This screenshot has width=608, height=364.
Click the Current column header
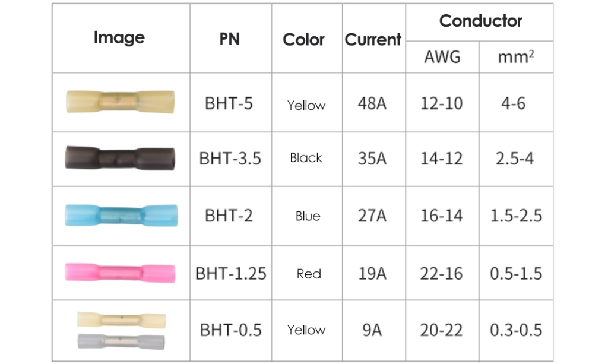[373, 40]
